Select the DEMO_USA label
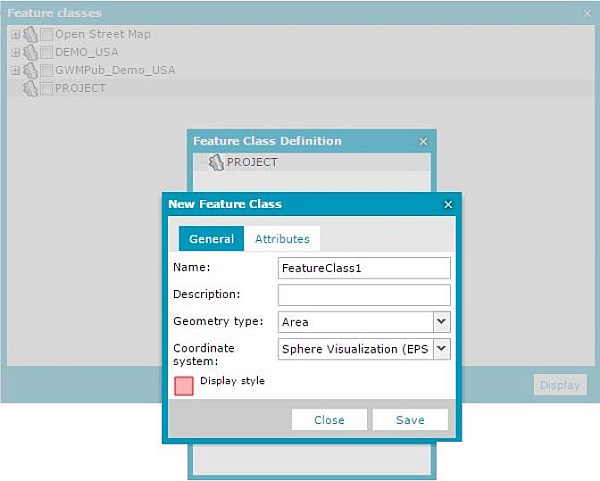Screen dimensions: 600x481 86,52
